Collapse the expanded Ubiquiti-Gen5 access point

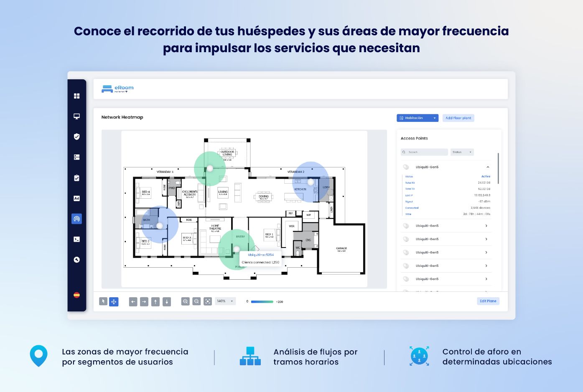pos(488,167)
